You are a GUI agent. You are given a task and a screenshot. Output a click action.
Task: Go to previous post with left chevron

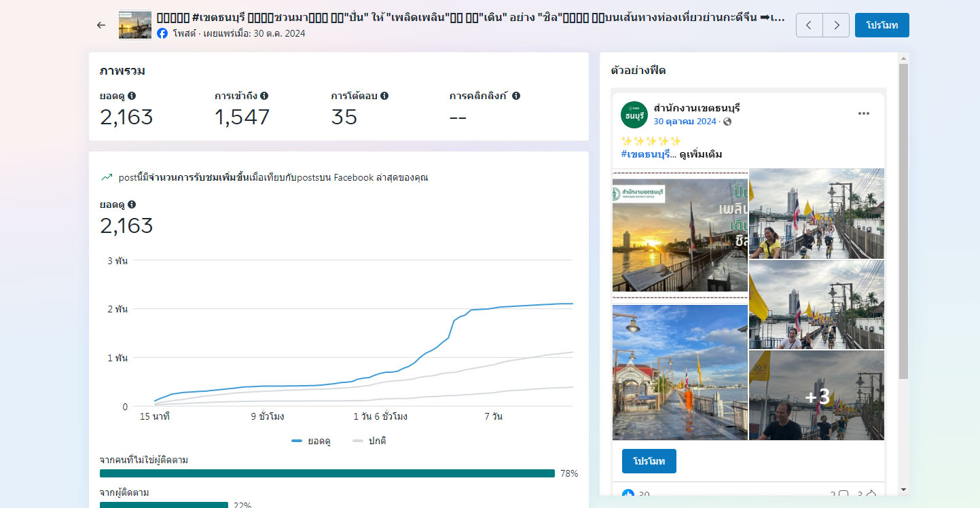(x=809, y=25)
